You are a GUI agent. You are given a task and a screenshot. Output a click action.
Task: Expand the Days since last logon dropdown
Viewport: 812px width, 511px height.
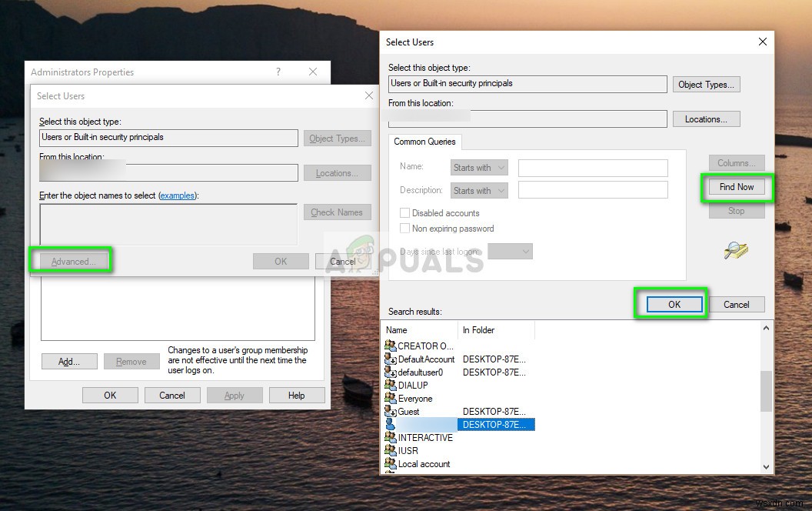pyautogui.click(x=511, y=251)
